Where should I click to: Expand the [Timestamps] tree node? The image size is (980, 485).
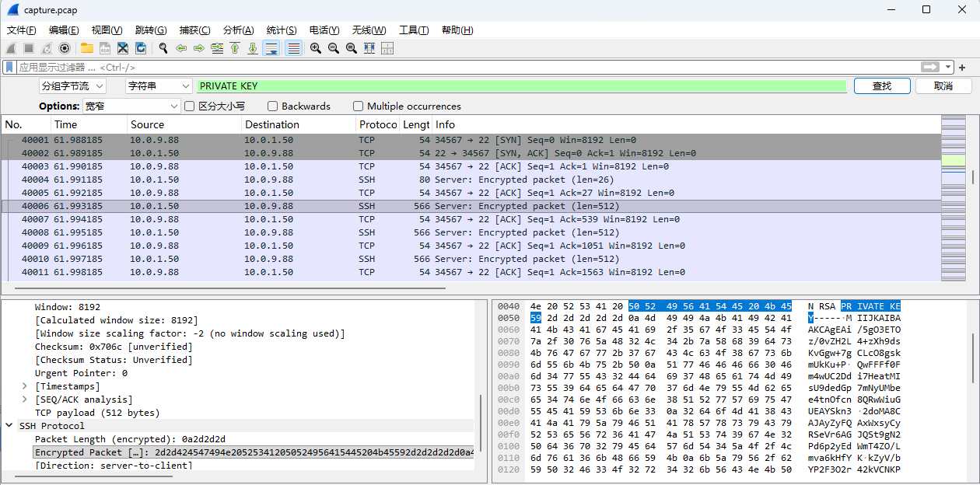(x=24, y=386)
